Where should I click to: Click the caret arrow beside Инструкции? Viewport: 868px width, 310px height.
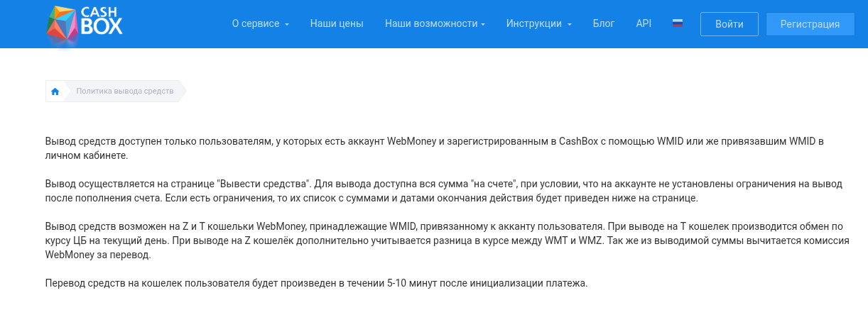tap(570, 25)
